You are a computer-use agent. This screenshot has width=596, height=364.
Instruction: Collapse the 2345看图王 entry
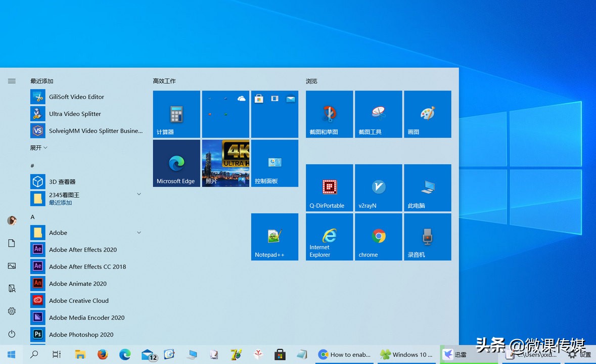(x=139, y=194)
